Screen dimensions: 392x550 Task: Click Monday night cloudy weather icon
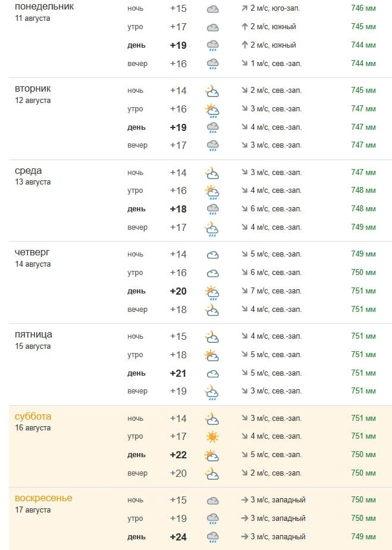tap(212, 9)
